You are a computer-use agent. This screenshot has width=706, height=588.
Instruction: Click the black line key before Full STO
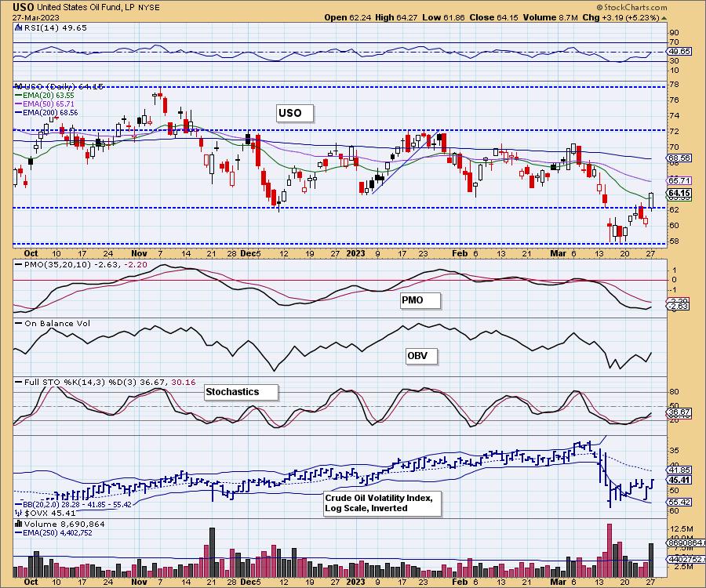pyautogui.click(x=19, y=382)
